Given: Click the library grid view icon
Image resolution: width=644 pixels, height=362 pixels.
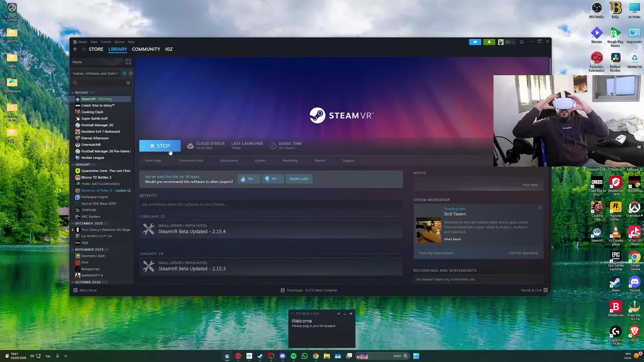Looking at the screenshot, I should point(128,62).
